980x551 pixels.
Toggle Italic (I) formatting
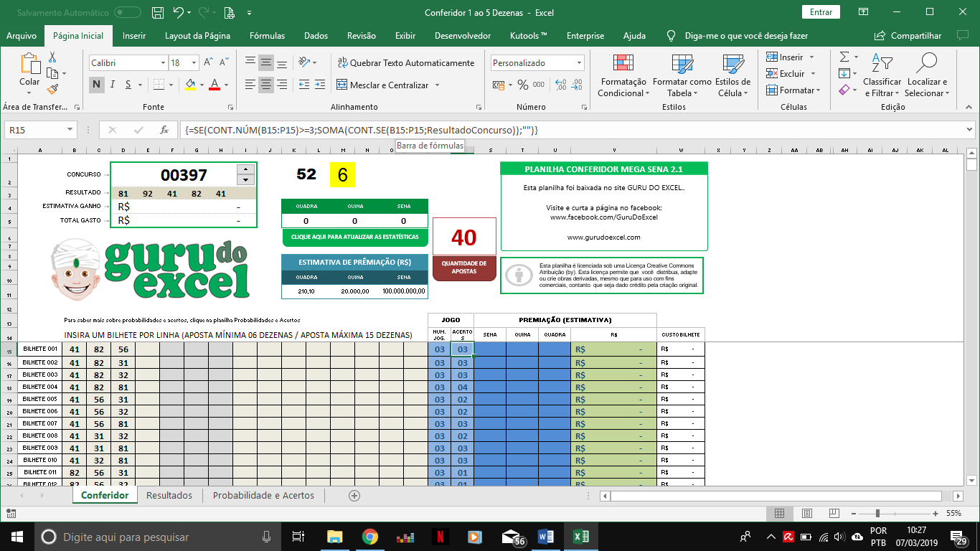[x=113, y=85]
